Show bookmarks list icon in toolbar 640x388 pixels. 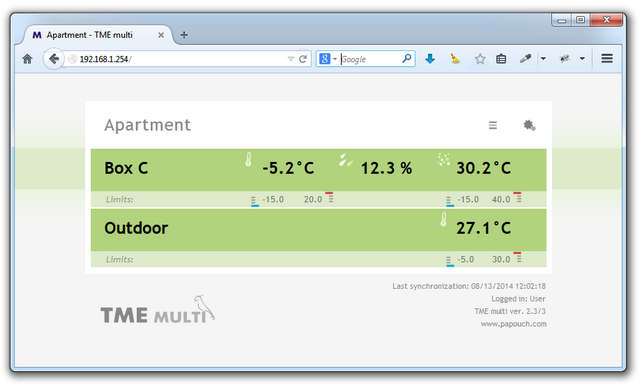pos(501,59)
